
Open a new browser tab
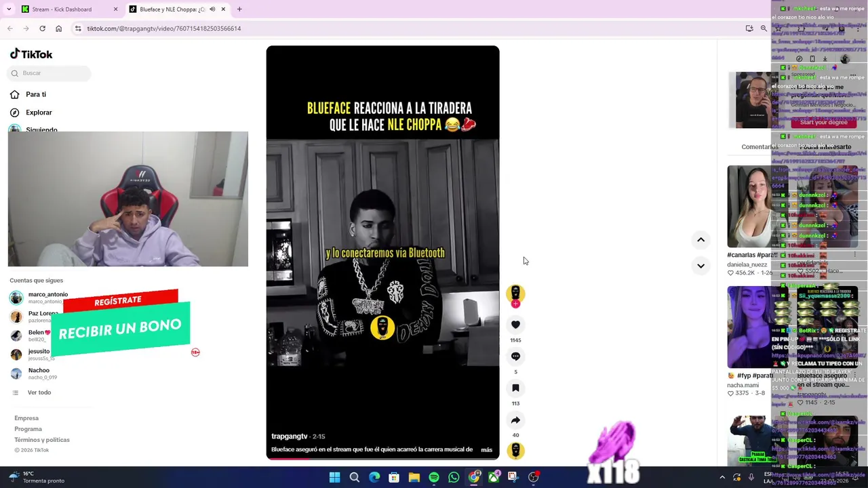tap(239, 9)
